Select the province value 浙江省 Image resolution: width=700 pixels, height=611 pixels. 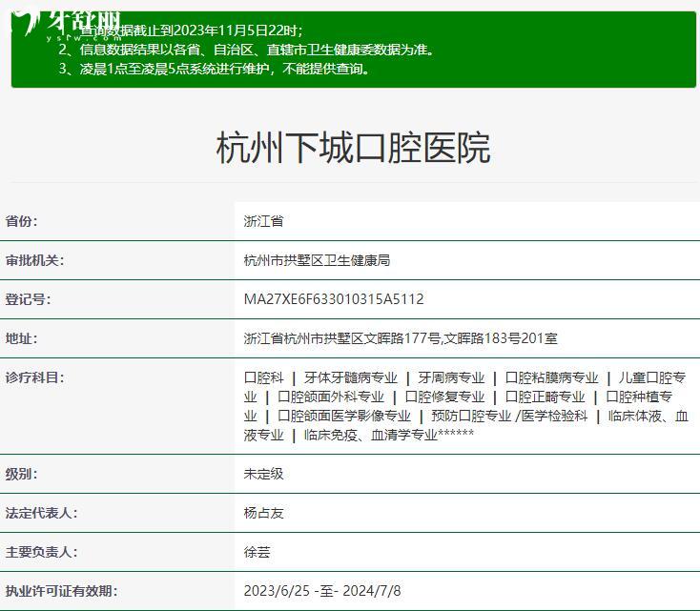pos(263,221)
